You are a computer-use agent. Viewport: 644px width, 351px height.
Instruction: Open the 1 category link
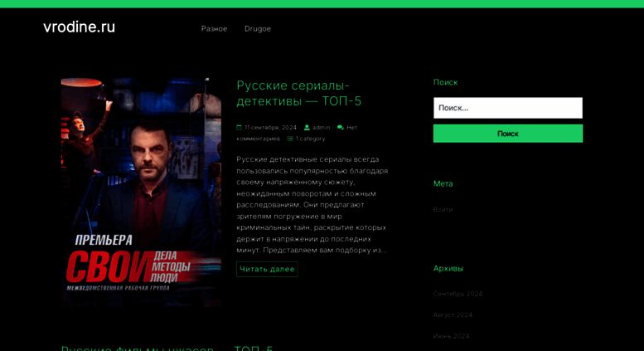311,139
